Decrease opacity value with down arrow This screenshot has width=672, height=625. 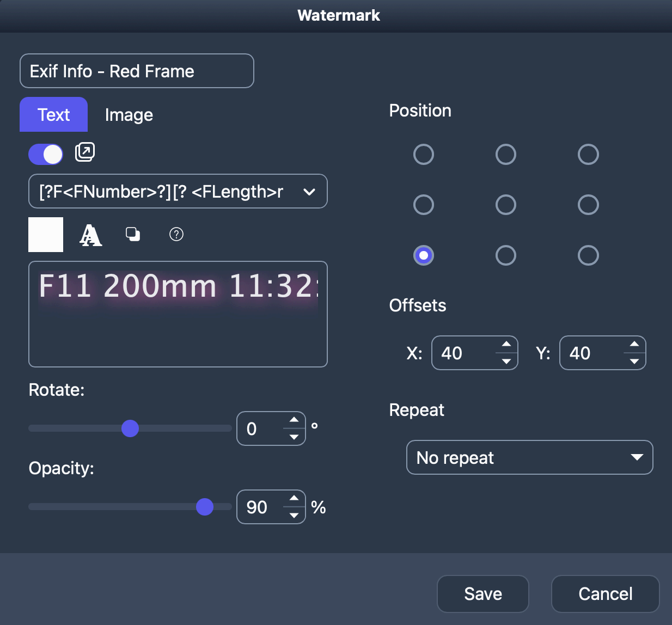(x=294, y=516)
